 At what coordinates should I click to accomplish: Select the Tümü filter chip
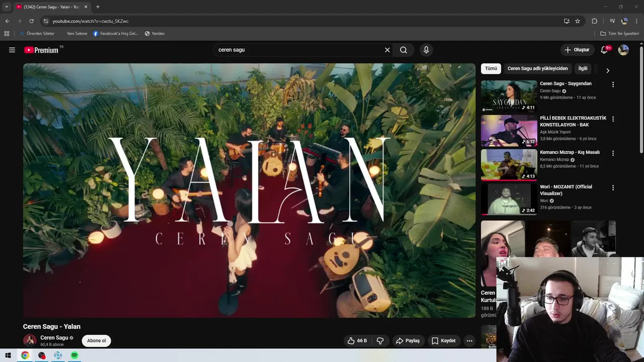(491, 68)
